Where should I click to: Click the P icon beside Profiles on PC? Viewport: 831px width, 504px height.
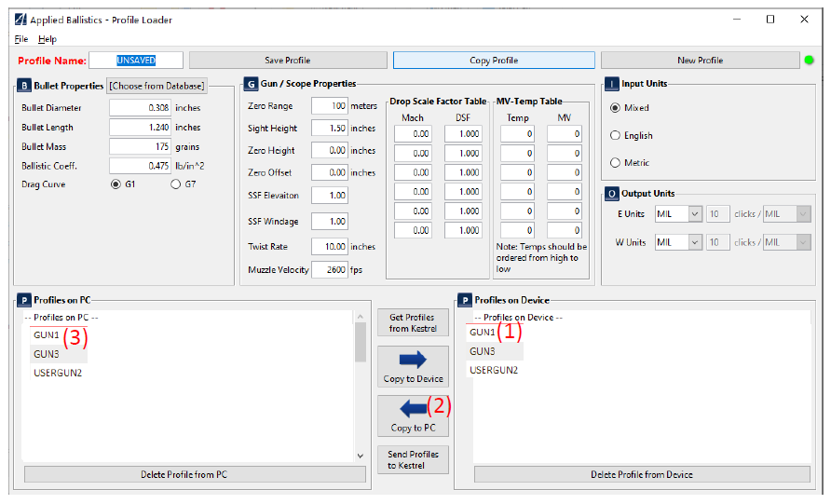click(x=24, y=301)
